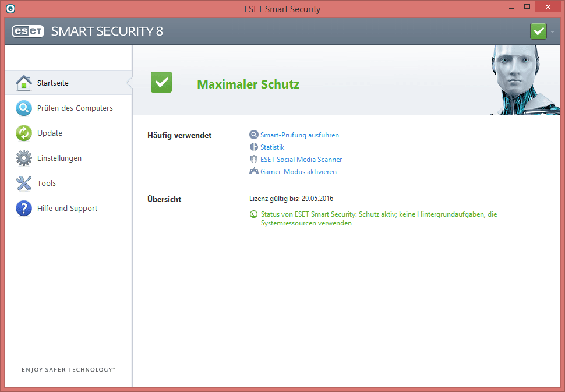This screenshot has height=392, width=565.
Task: Run Smart-Prüfung ausführen link
Action: click(x=299, y=135)
